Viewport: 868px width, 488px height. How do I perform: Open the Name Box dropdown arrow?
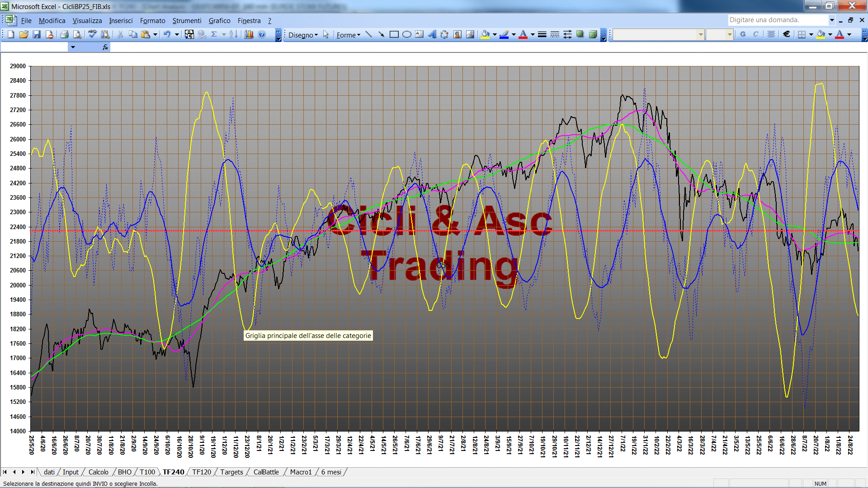tap(73, 47)
